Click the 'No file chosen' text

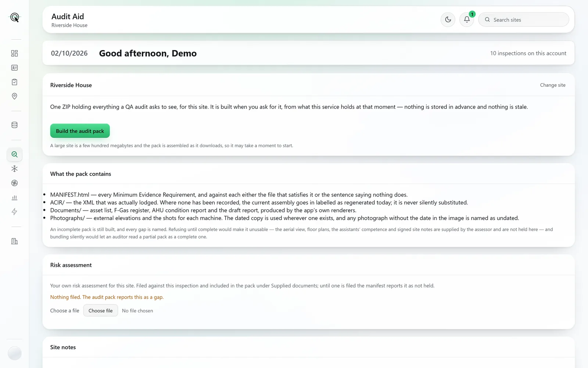click(x=137, y=311)
